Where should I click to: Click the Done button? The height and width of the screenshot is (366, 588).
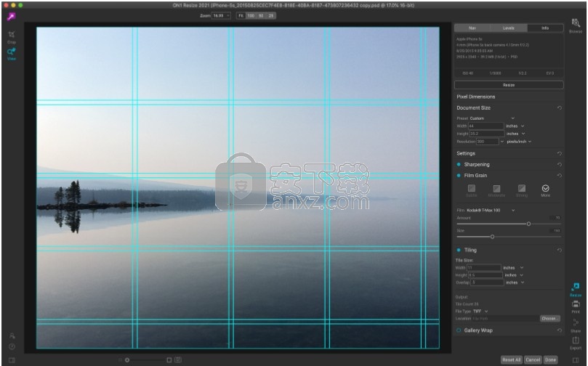coord(550,360)
